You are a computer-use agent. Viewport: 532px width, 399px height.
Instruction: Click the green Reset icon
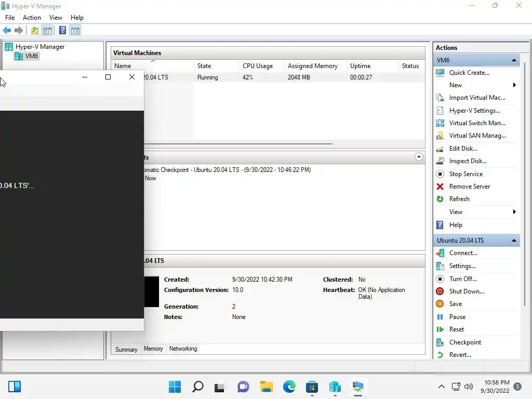[x=440, y=329]
